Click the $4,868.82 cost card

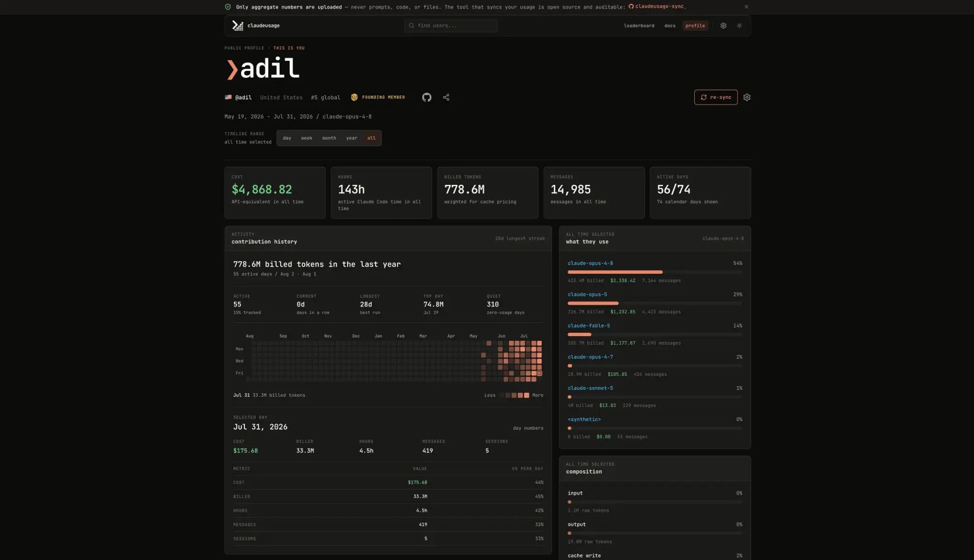point(275,193)
